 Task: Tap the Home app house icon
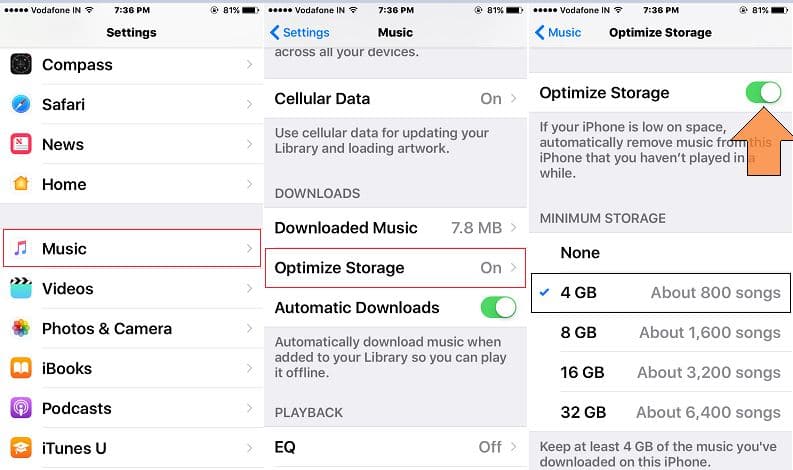tap(21, 184)
